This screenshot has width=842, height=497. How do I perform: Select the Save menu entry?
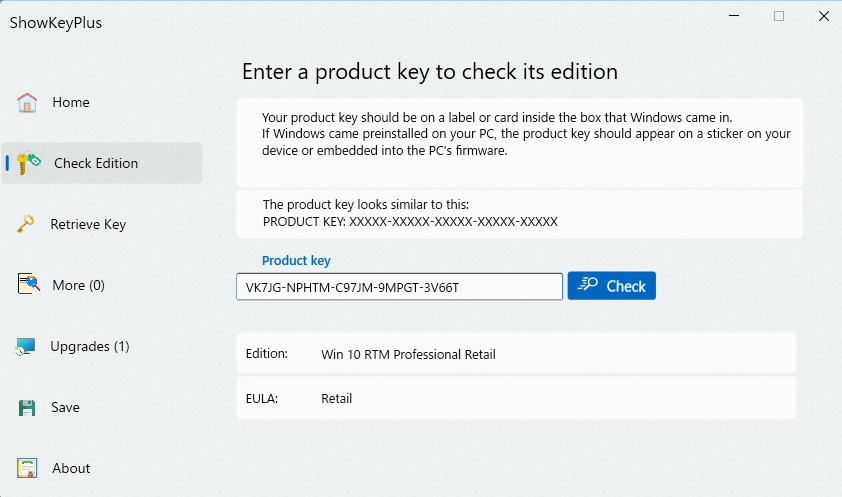pos(66,407)
